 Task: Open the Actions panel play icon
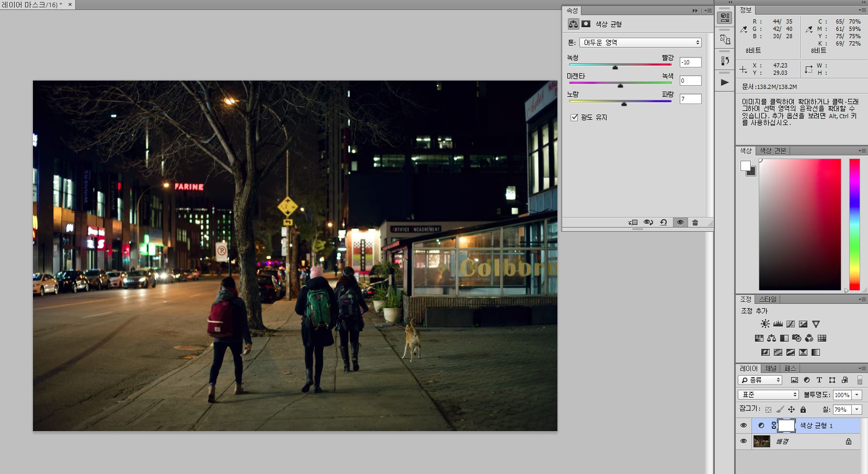pos(724,82)
